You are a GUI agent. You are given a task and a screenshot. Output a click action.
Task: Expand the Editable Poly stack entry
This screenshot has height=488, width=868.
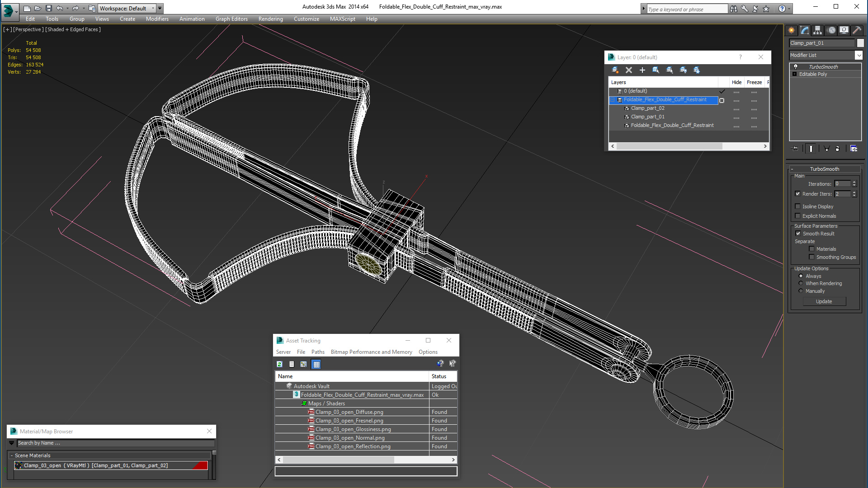[x=794, y=74]
